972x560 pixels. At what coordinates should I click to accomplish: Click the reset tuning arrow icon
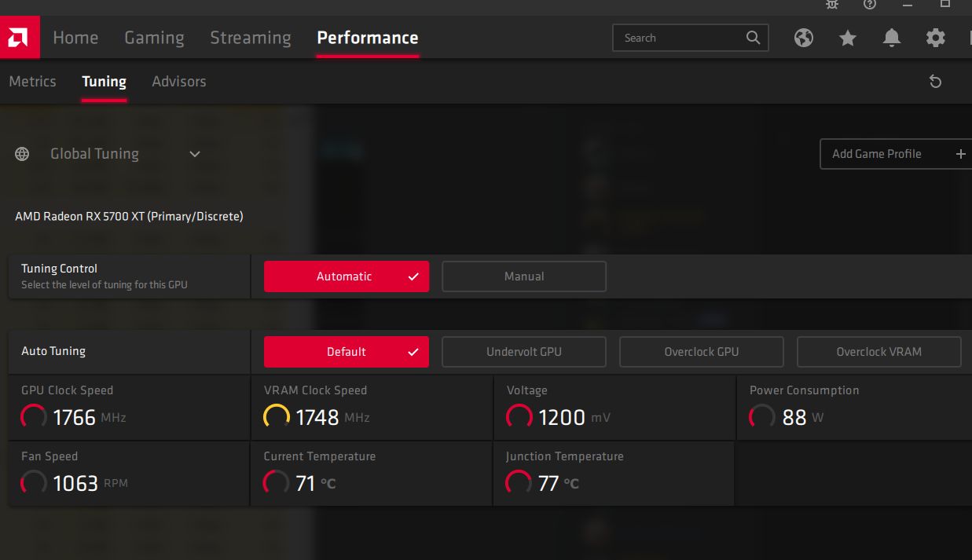[x=935, y=82]
